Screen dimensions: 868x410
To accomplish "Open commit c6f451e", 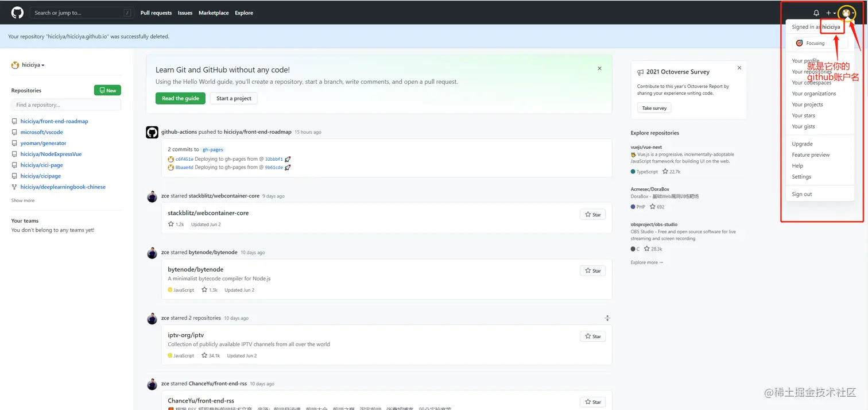I will (x=184, y=159).
